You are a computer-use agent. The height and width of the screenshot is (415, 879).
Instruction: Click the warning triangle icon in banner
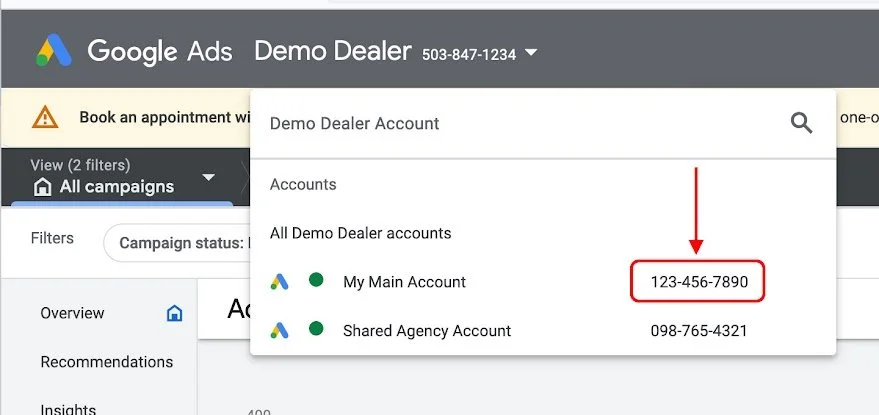tap(45, 117)
